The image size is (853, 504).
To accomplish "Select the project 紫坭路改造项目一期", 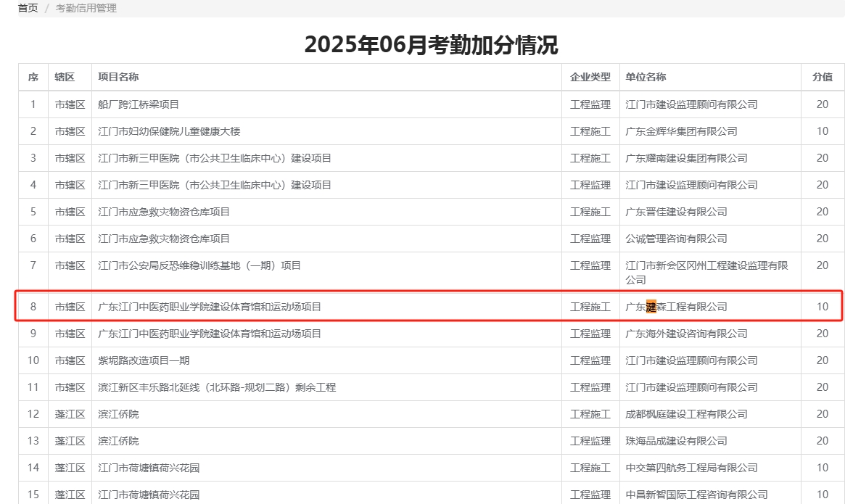I will [x=144, y=360].
